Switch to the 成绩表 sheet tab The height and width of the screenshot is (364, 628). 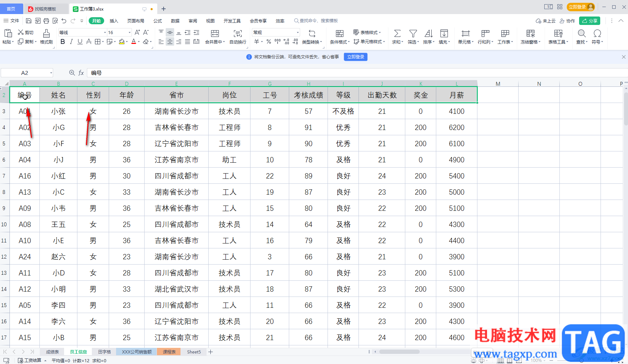[52, 352]
